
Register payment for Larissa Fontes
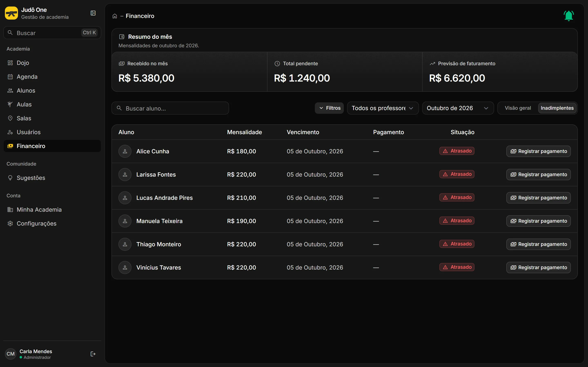538,175
